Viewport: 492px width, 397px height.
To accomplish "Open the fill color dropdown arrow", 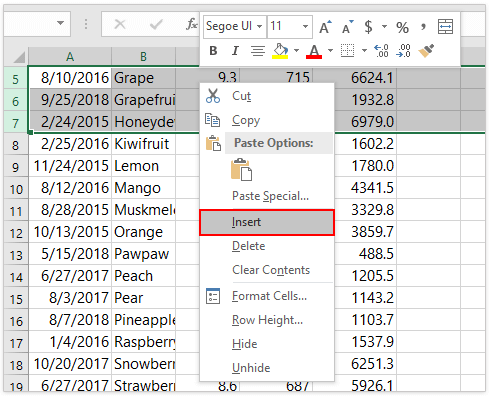I will pyautogui.click(x=296, y=51).
